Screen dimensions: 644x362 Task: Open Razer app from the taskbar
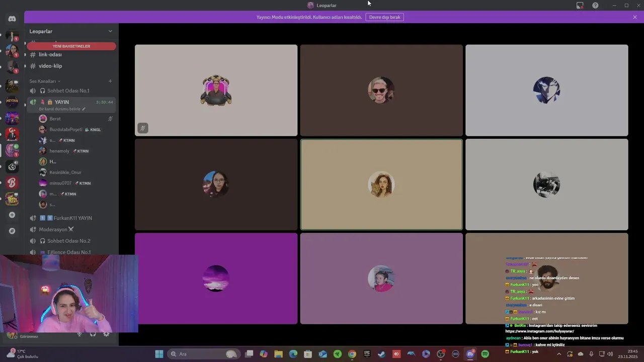[338, 354]
